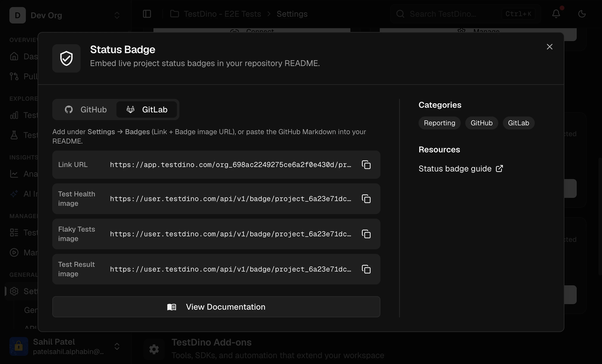Toggle the sidebar panel icon

(x=147, y=14)
